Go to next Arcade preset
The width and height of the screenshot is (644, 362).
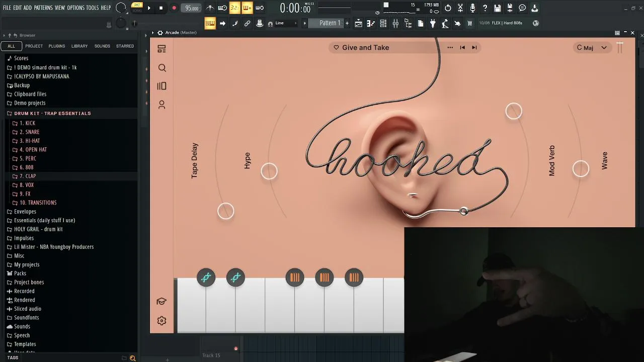tap(474, 47)
